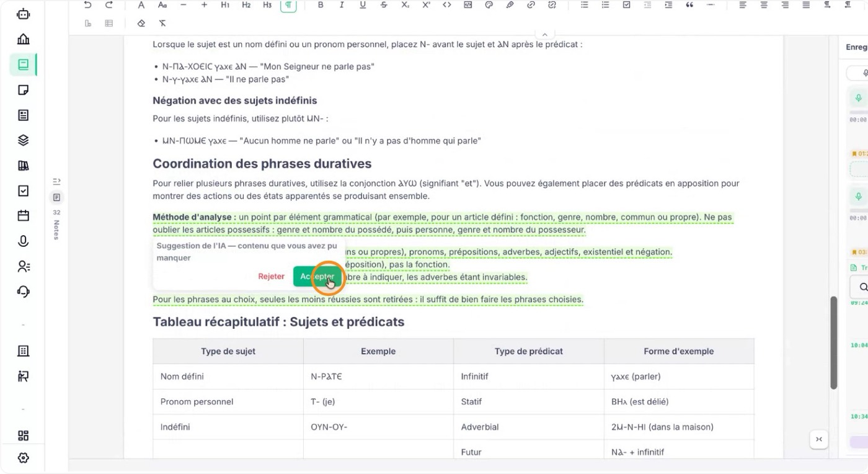
Task: Use the eraser to clear formatting
Action: [141, 24]
